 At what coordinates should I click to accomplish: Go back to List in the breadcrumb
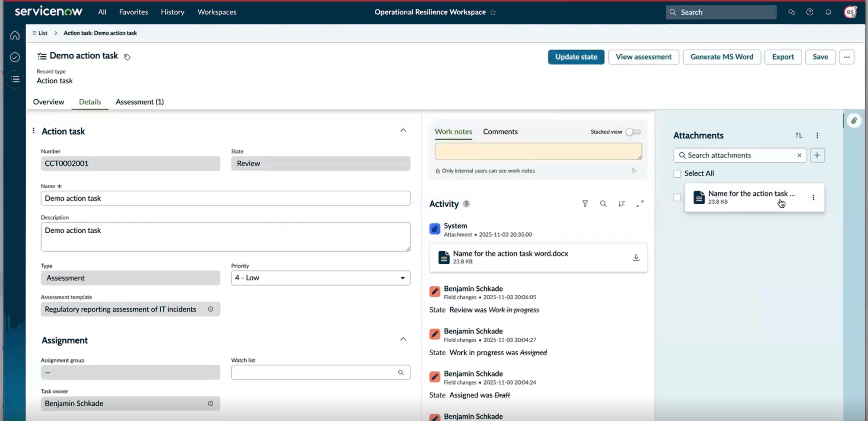click(x=40, y=33)
